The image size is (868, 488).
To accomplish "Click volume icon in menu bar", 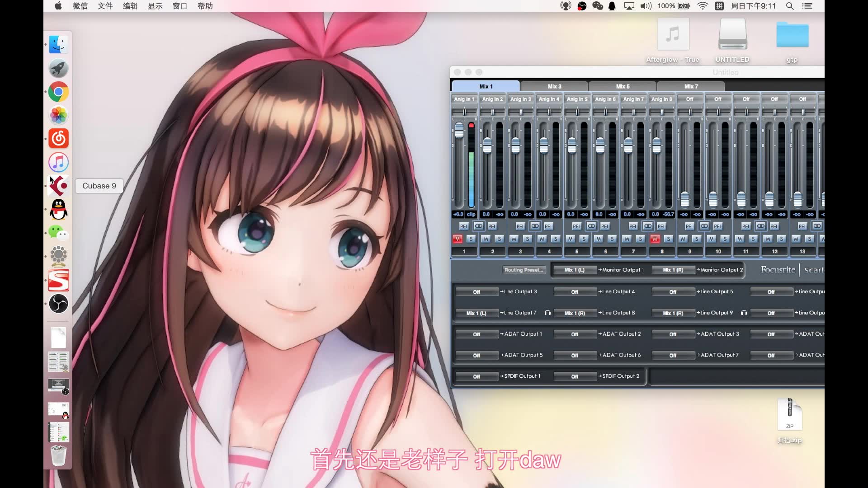I will [646, 6].
